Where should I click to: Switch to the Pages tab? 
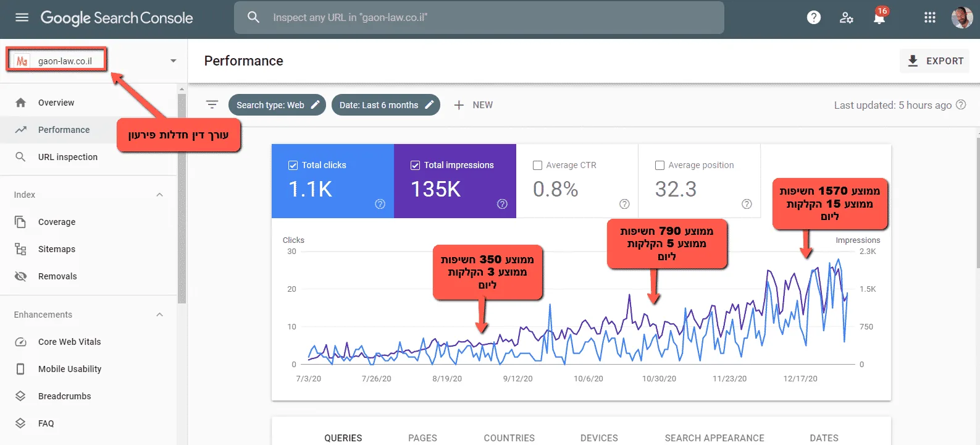[422, 438]
